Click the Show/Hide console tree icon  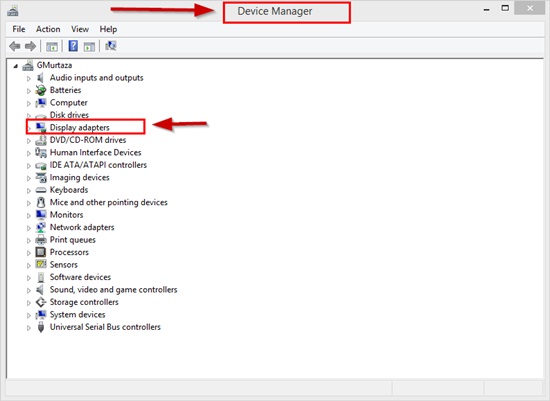[x=52, y=46]
